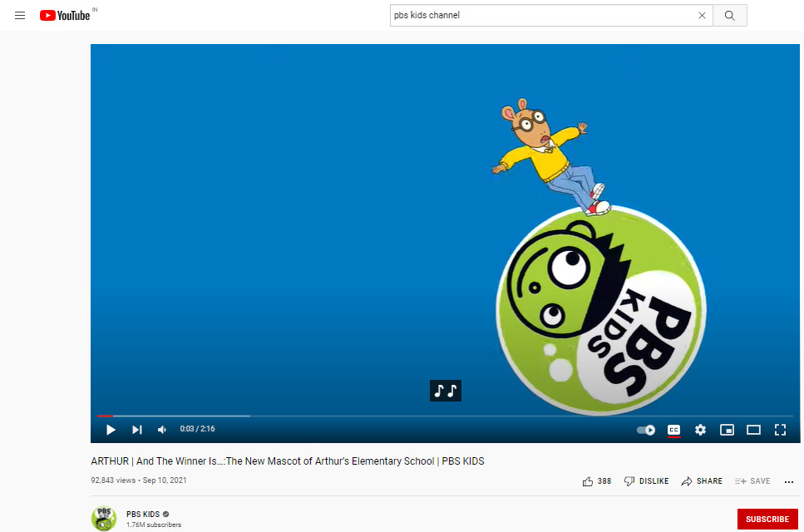
Task: Click the video title ARTHUR And The Winner Is
Action: click(287, 461)
